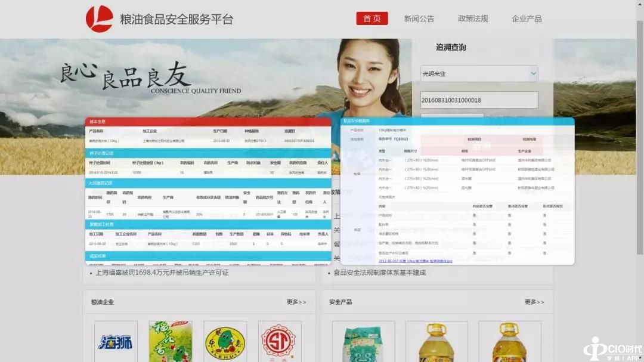644x362 pixels.
Task: Click the red 基本信息 section header
Action: [x=208, y=122]
